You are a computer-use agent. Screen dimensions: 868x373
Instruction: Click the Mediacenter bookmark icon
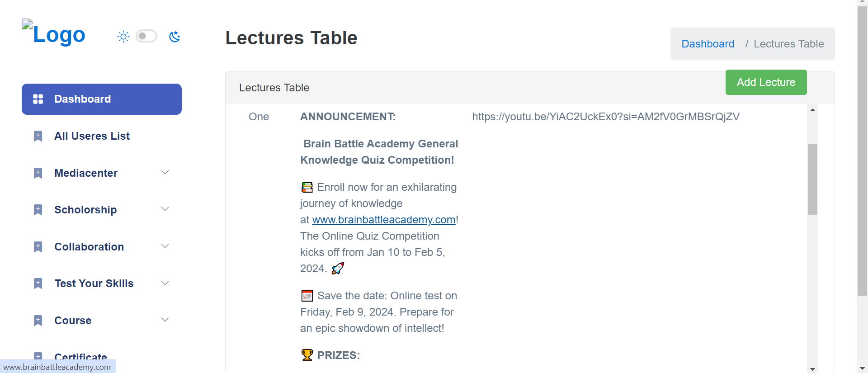click(x=38, y=173)
